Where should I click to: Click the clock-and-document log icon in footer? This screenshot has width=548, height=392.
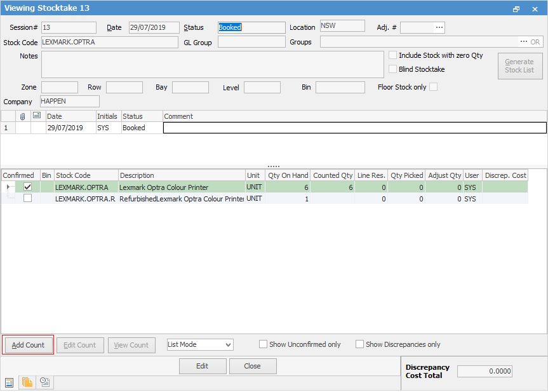click(x=45, y=382)
